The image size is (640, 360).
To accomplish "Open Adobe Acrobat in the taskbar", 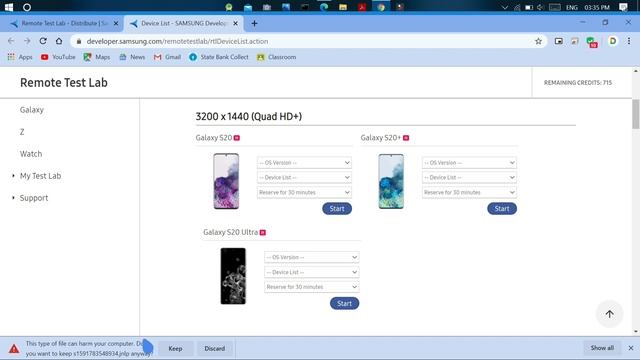I will [x=362, y=7].
